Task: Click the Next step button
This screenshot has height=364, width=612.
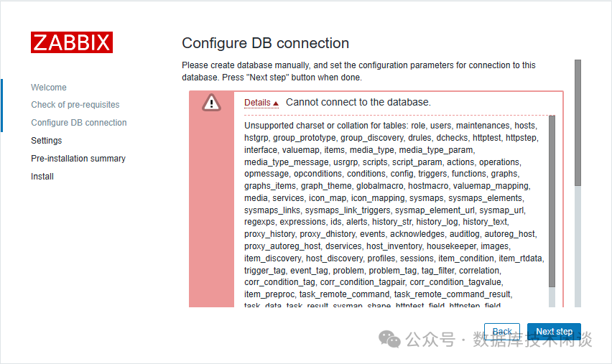Action: tap(554, 332)
